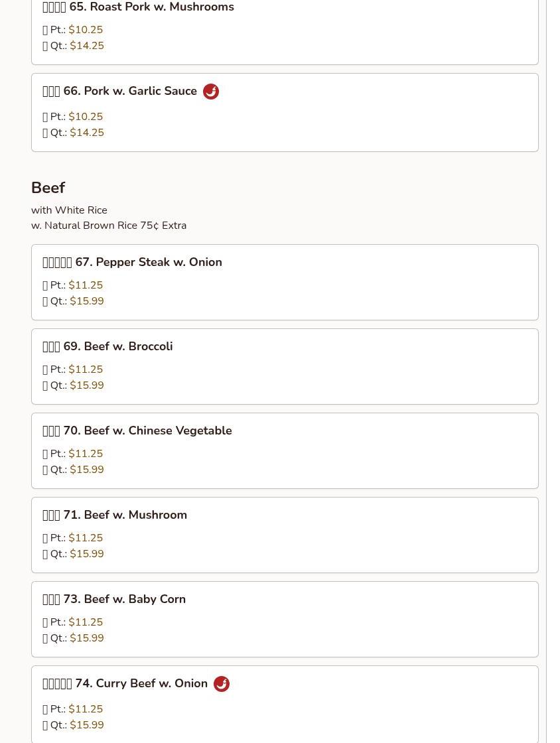Click the spicy icon beside Curry Beef w. Onion
The height and width of the screenshot is (743, 560).
point(222,684)
